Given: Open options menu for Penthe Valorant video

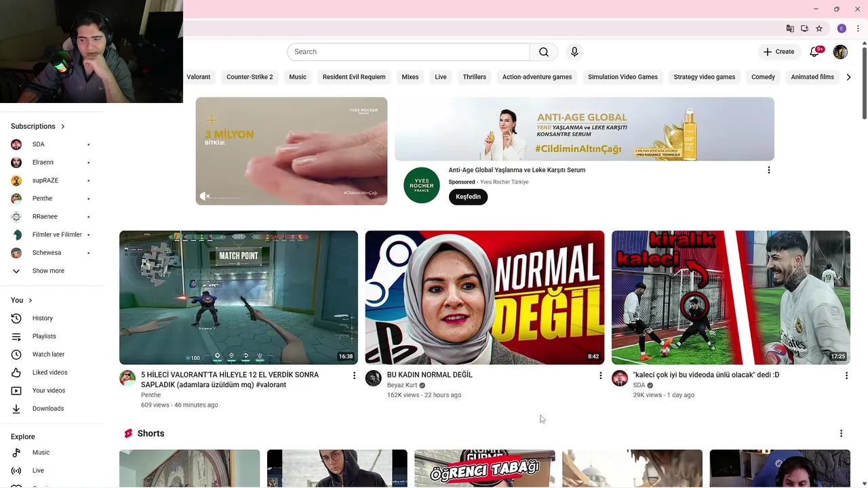Looking at the screenshot, I should tap(354, 375).
